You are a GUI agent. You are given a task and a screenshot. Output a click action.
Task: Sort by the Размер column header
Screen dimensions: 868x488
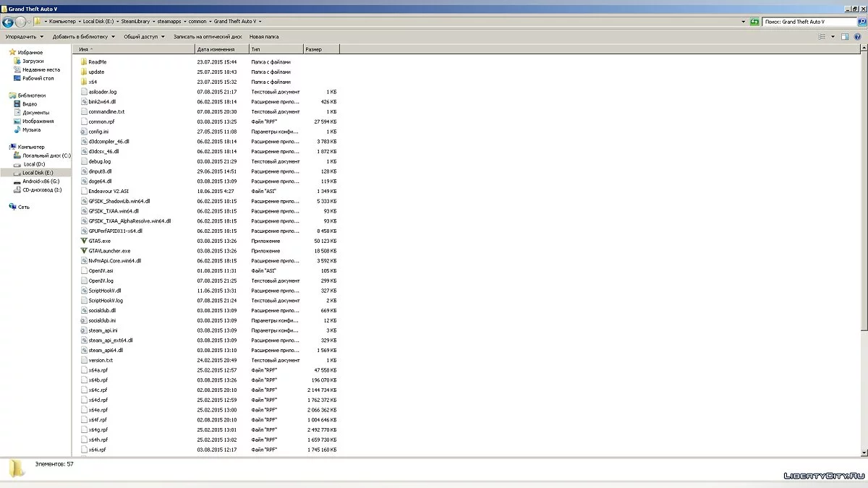pos(321,49)
